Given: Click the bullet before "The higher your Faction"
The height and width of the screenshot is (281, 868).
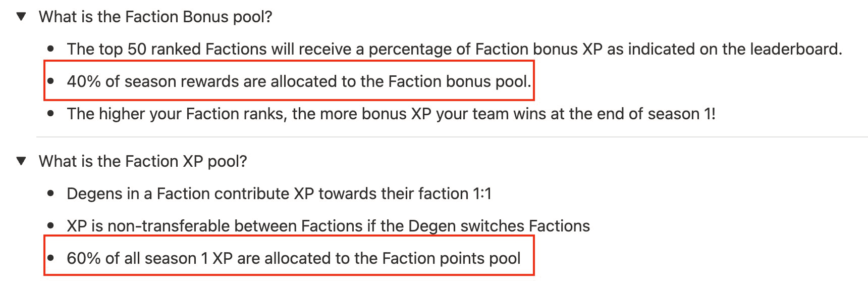Looking at the screenshot, I should click(x=50, y=114).
